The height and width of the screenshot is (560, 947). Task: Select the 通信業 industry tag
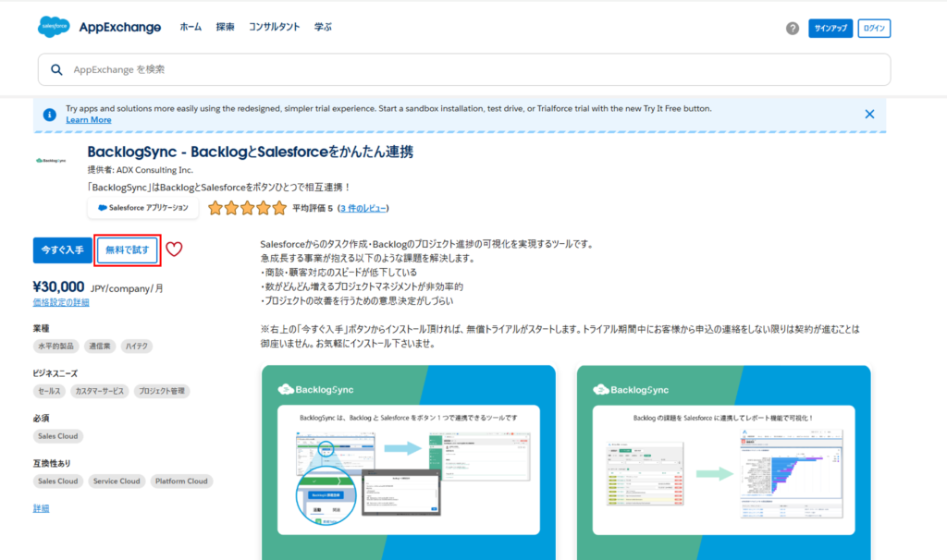(100, 347)
